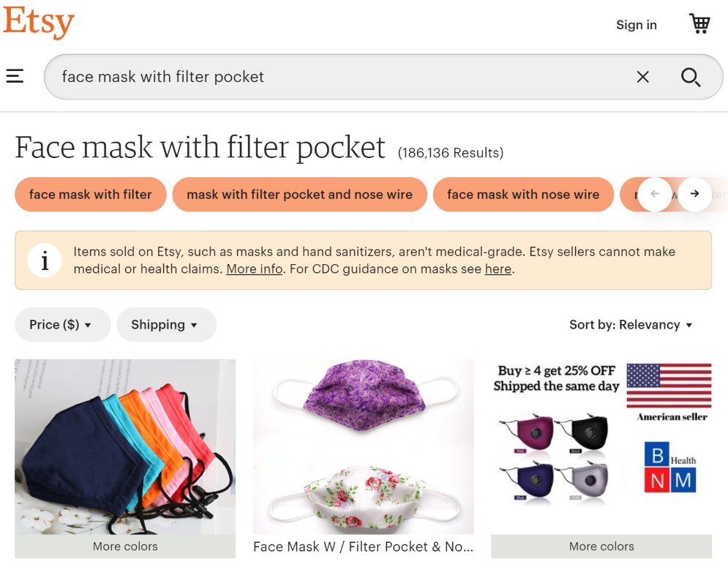728x562 pixels.
Task: Expand the Price ($) filter dropdown
Action: pyautogui.click(x=62, y=325)
